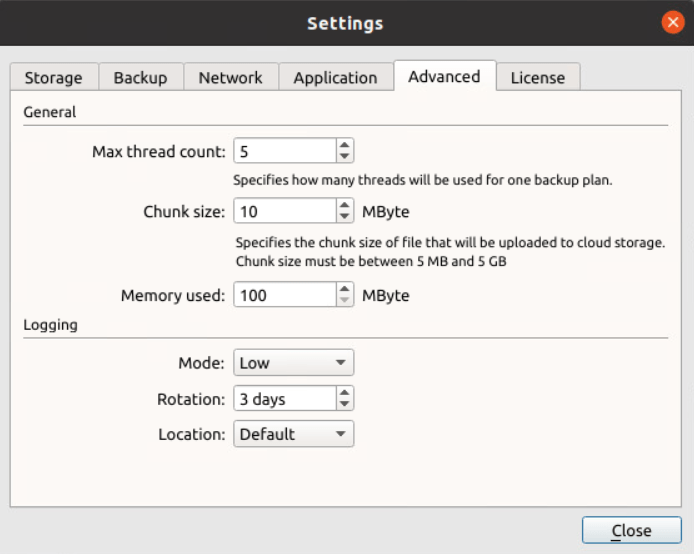This screenshot has width=694, height=554.
Task: Open the Backup tab
Action: click(141, 77)
